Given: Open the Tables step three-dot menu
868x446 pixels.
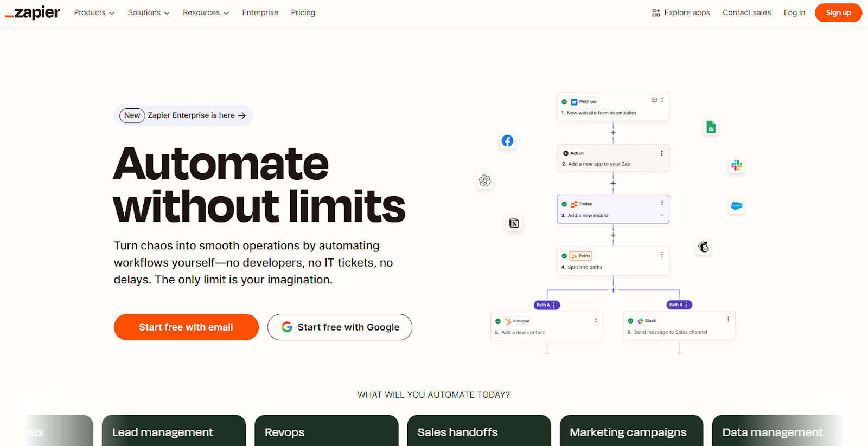Looking at the screenshot, I should (662, 203).
